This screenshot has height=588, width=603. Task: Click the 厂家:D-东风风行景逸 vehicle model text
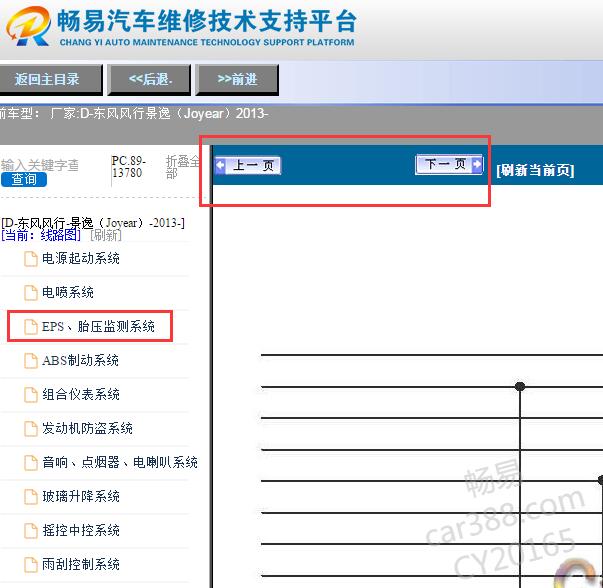point(159,113)
